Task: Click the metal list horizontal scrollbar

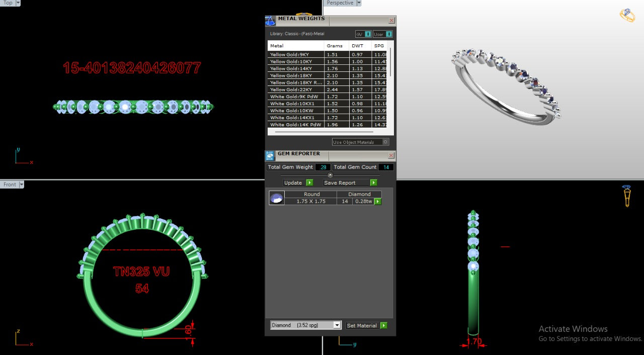Action: point(323,132)
